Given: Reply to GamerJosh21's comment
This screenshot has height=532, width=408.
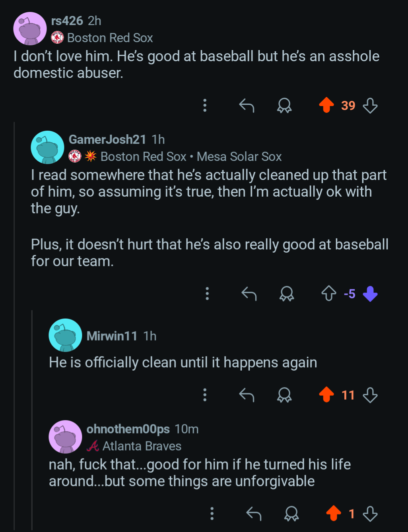Looking at the screenshot, I should point(249,294).
